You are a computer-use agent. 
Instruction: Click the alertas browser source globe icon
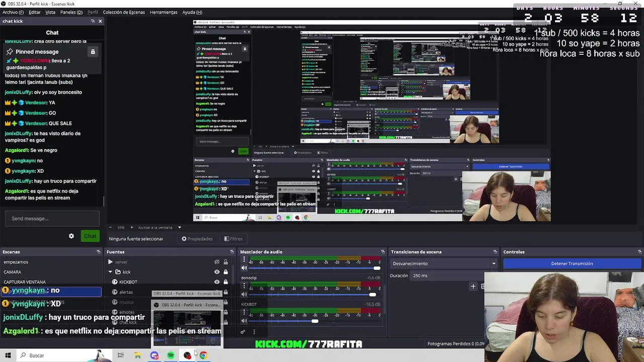click(x=115, y=292)
